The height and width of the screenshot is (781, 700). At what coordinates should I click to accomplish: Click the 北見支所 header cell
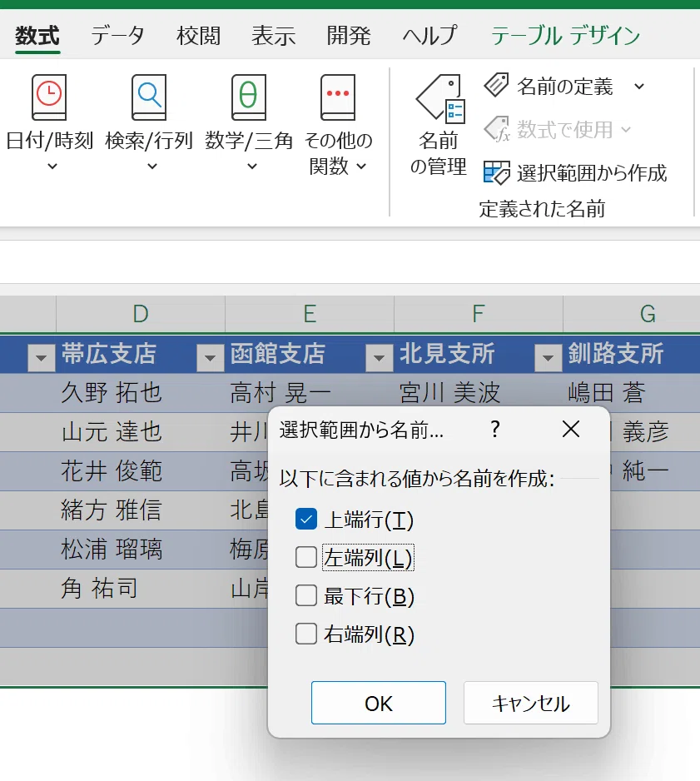[479, 354]
